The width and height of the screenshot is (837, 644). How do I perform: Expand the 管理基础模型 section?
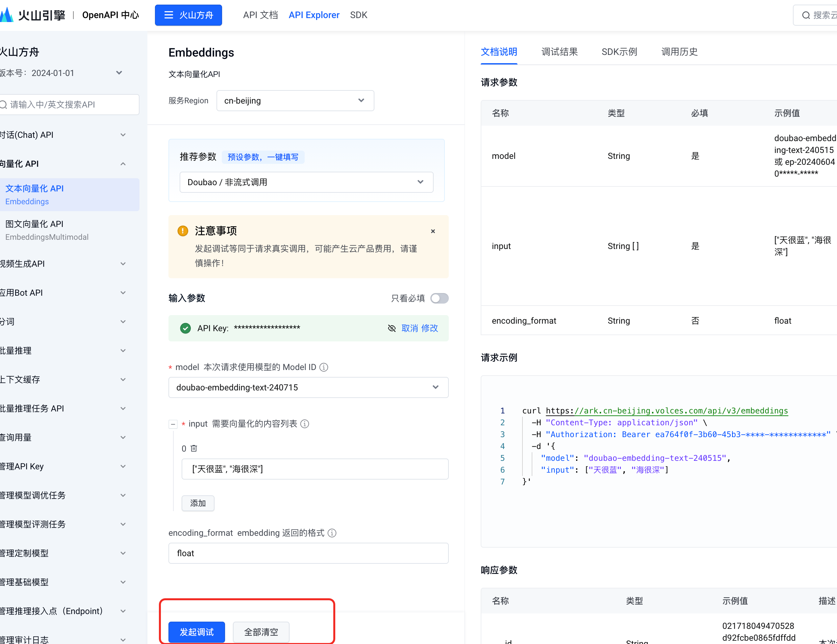[123, 582]
